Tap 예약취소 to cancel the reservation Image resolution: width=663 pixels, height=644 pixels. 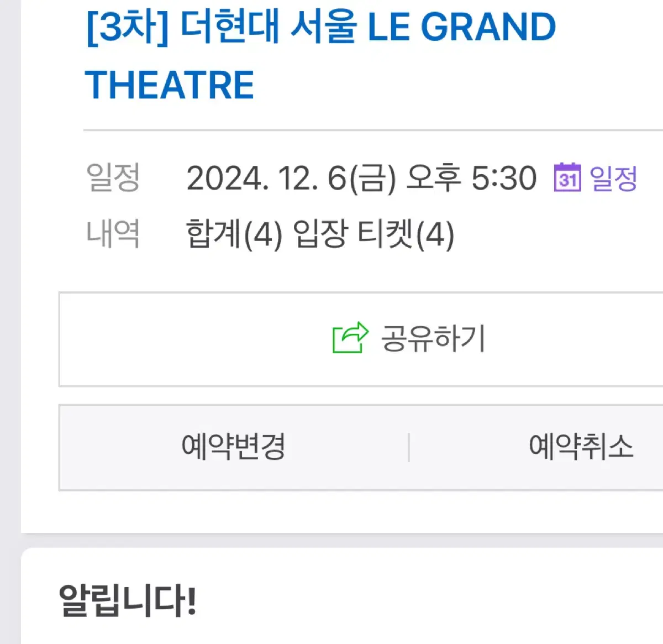pos(580,447)
